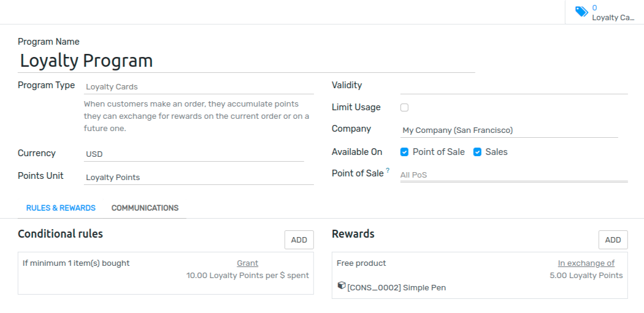This screenshot has width=644, height=313.
Task: Click the Points Unit input field
Action: pyautogui.click(x=199, y=178)
